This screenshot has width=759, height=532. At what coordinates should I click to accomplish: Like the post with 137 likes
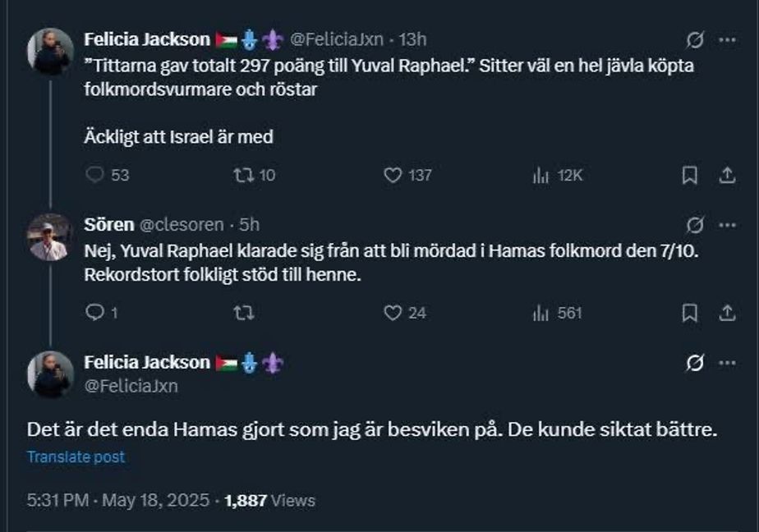pos(393,175)
